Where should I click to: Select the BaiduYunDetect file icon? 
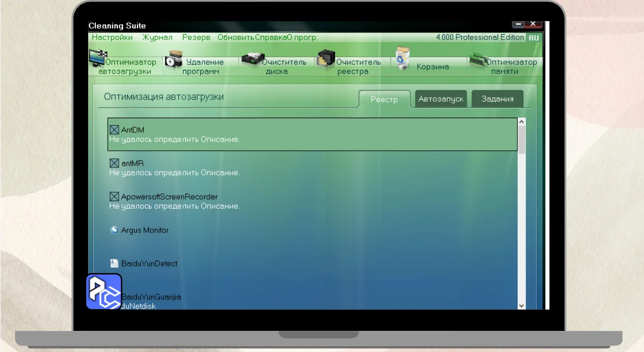(114, 263)
